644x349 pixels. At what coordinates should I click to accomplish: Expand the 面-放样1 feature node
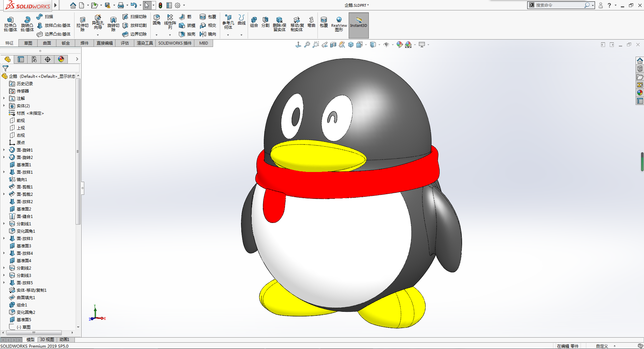tap(4, 172)
